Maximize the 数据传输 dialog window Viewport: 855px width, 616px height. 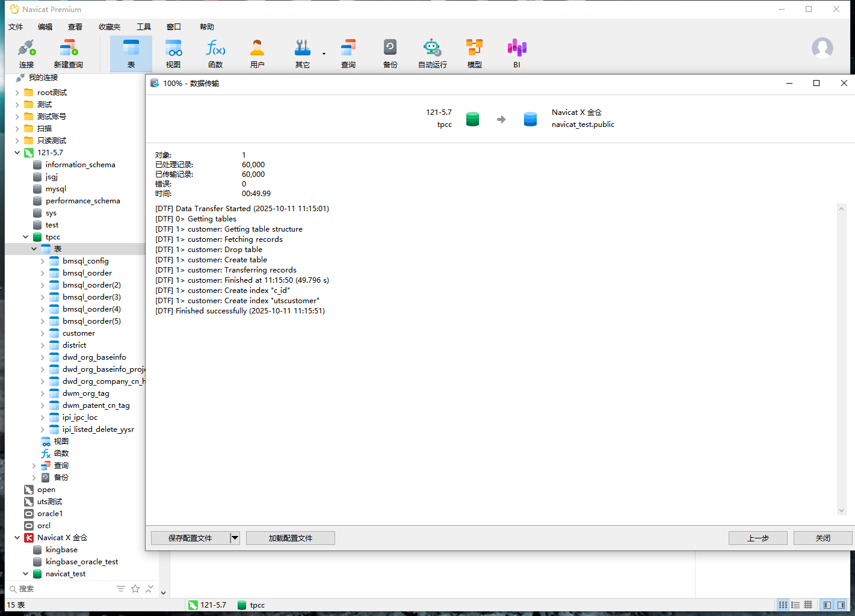pyautogui.click(x=816, y=83)
